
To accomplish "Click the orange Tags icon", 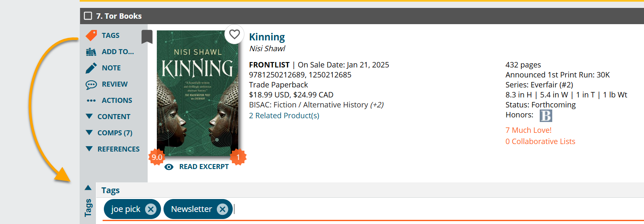I will 91,35.
